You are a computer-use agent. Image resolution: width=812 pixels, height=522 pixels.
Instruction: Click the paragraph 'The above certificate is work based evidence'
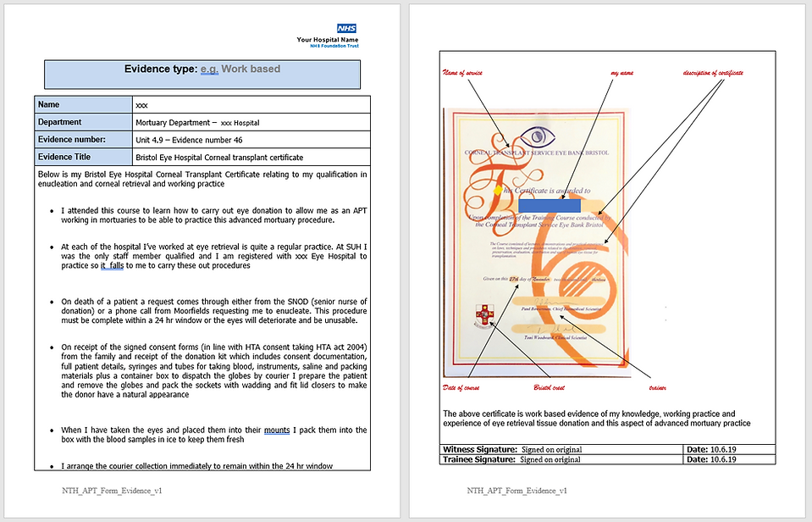[597, 419]
